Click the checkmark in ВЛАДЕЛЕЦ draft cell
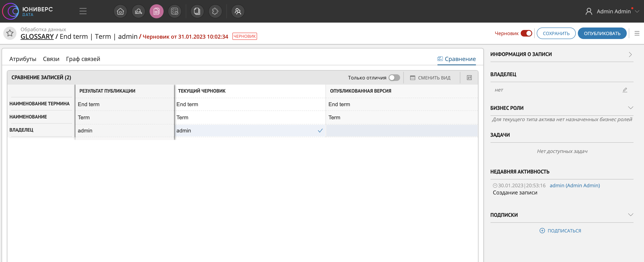This screenshot has height=262, width=644. coord(320,131)
